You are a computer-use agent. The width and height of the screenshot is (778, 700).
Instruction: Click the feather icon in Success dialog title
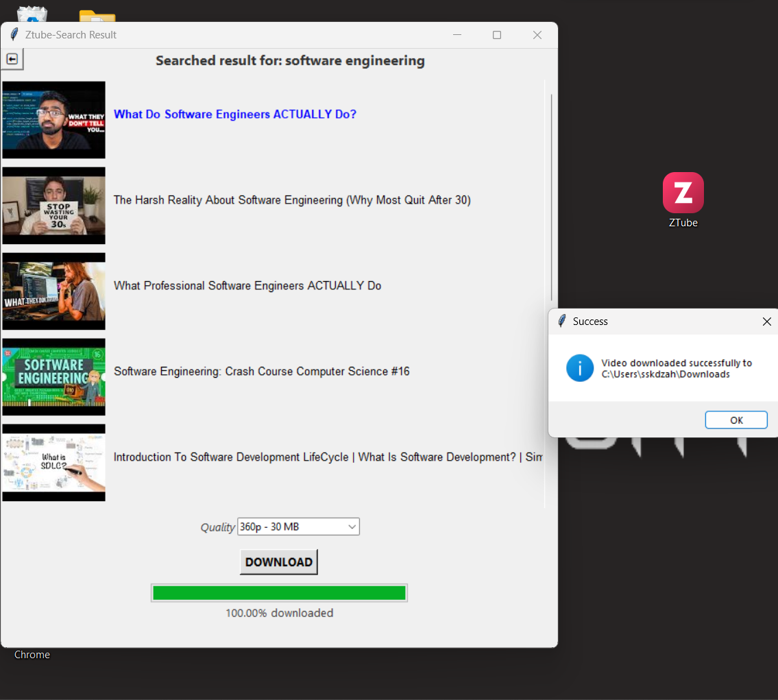coord(562,321)
